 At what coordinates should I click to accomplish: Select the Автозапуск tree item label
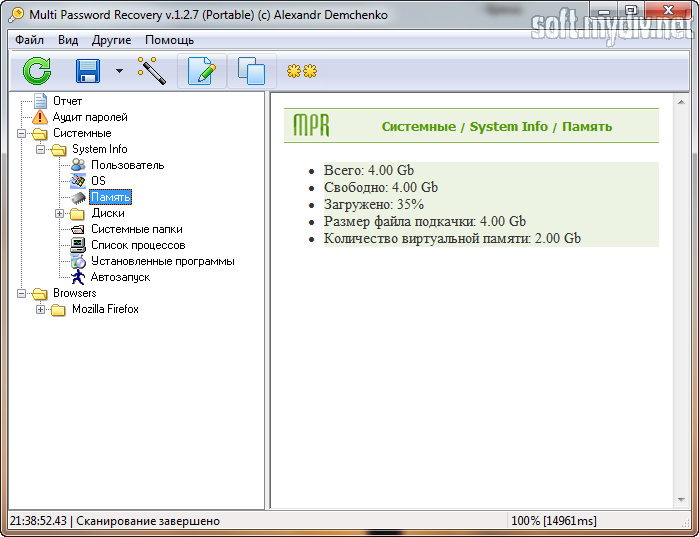click(120, 277)
